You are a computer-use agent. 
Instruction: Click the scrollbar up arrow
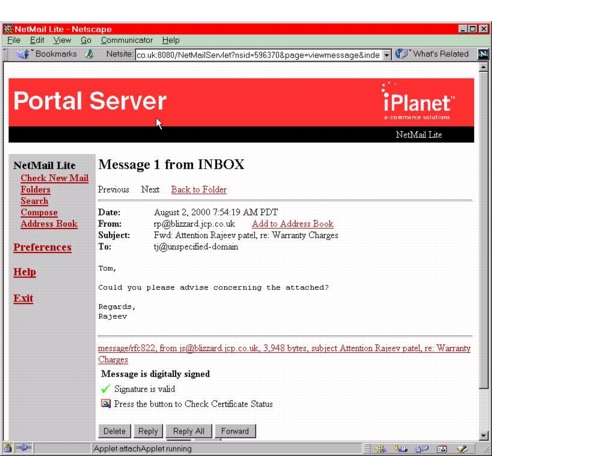(483, 67)
